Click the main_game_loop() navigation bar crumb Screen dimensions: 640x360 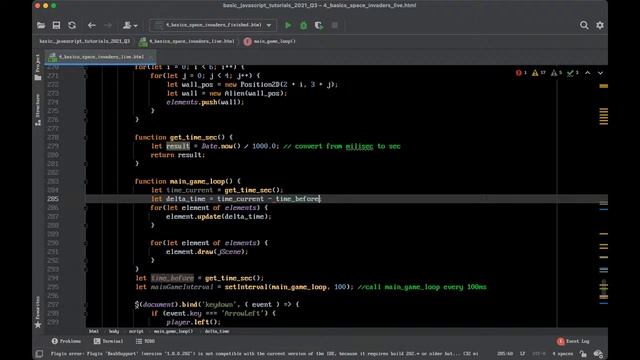pos(269,41)
